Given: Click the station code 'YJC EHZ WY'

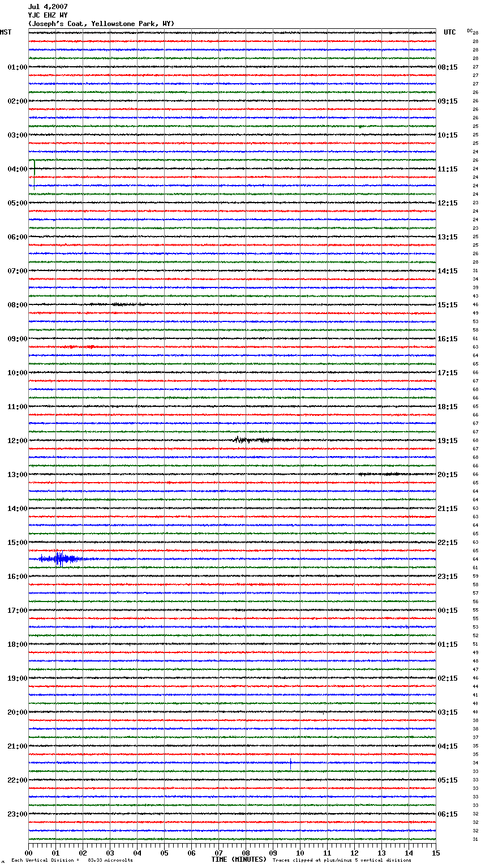Looking at the screenshot, I should [x=48, y=15].
